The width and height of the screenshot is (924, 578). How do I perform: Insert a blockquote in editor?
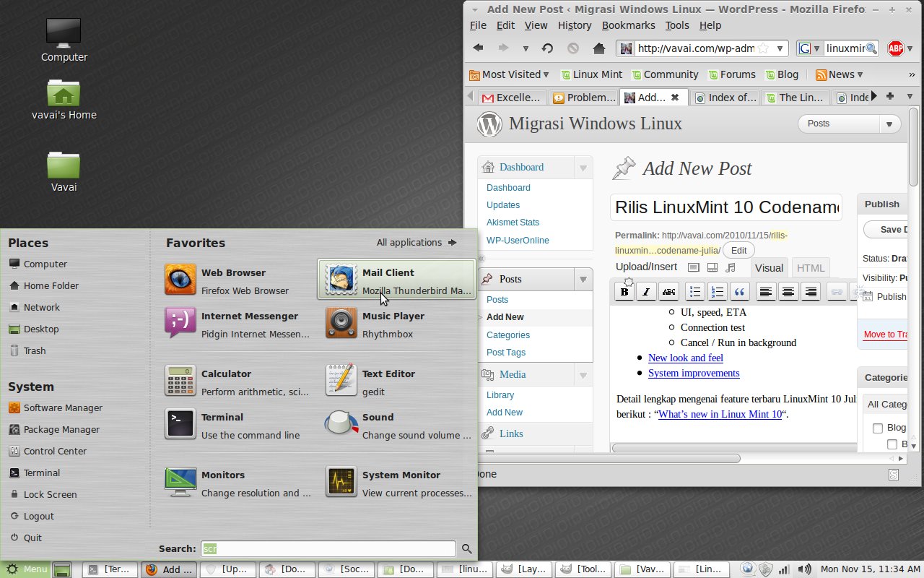(x=739, y=292)
